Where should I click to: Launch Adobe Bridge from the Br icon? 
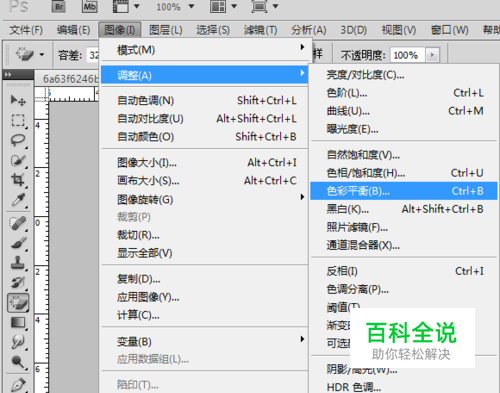click(x=59, y=6)
